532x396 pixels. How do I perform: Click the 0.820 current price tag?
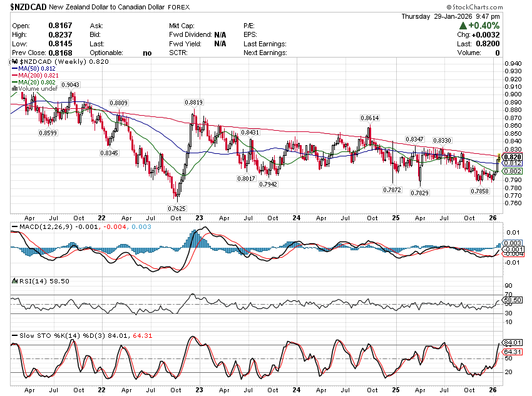coord(512,156)
